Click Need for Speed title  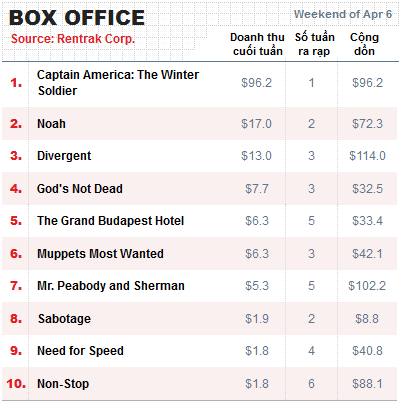point(80,351)
